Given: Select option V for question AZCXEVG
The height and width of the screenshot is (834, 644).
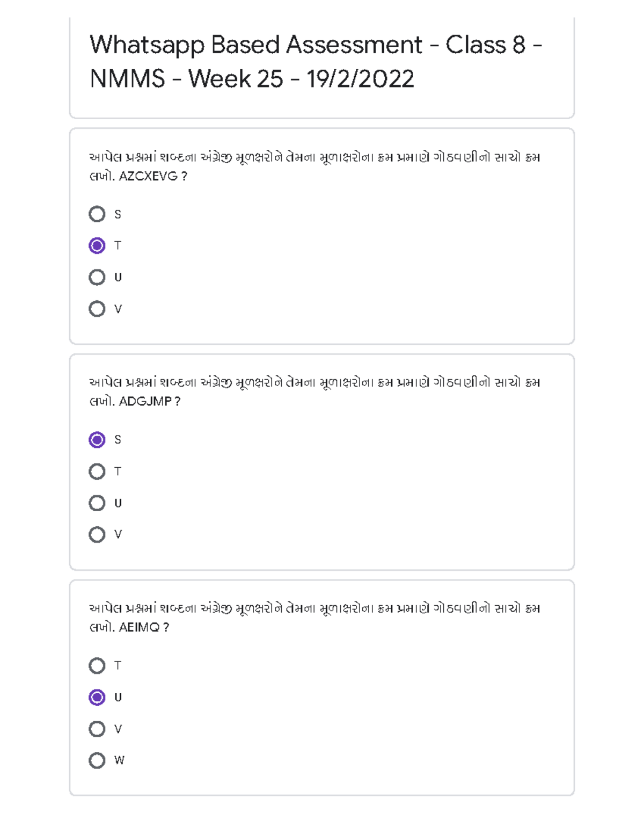Looking at the screenshot, I should coord(97,309).
